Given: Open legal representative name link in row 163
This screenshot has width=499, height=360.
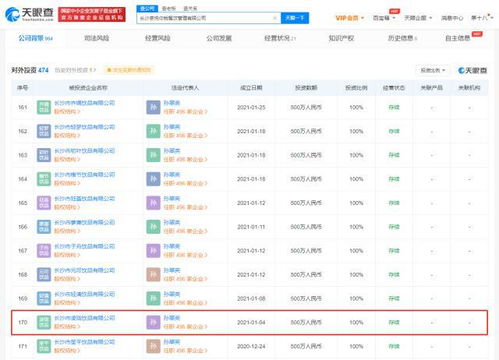Looking at the screenshot, I should coord(172,151).
